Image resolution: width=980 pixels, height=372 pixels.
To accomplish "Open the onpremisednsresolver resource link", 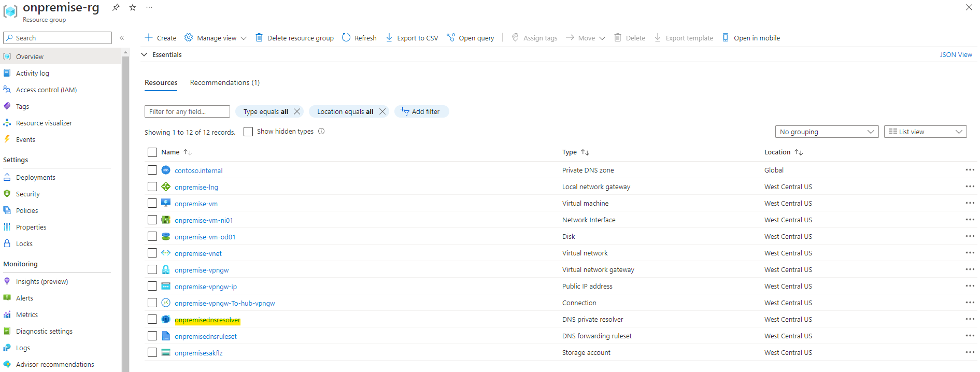I will coord(207,320).
